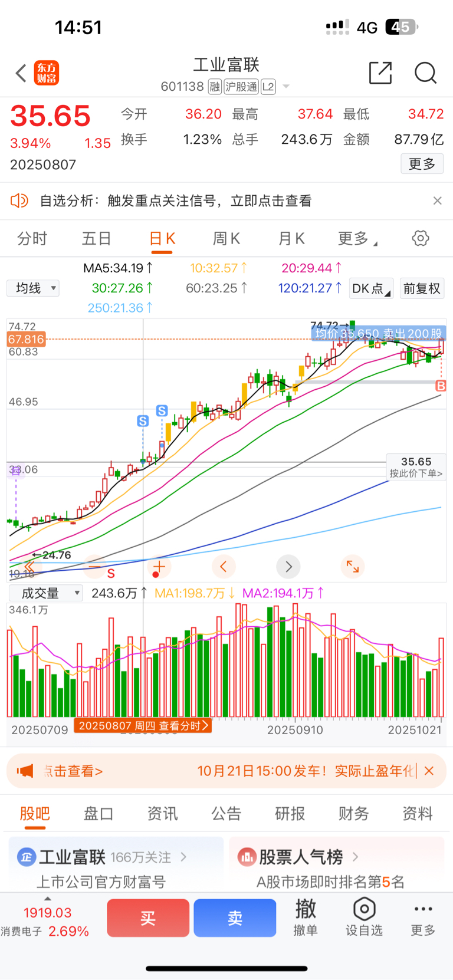The height and width of the screenshot is (980, 453).
Task: Tap the 设自选 watchlist icon
Action: tap(365, 909)
